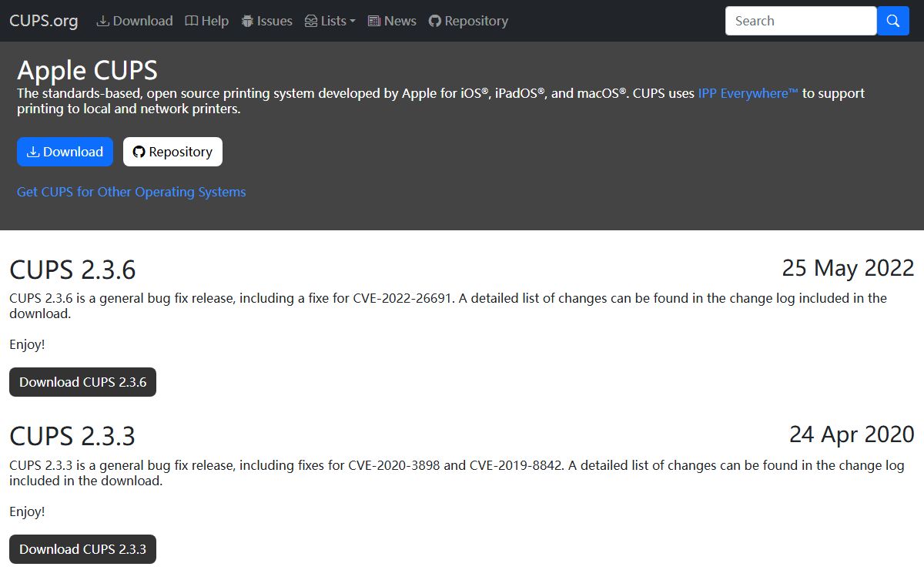Click Enjoy! under CUPS 2.3.6
Screen dimensions: 924x570
[27, 344]
